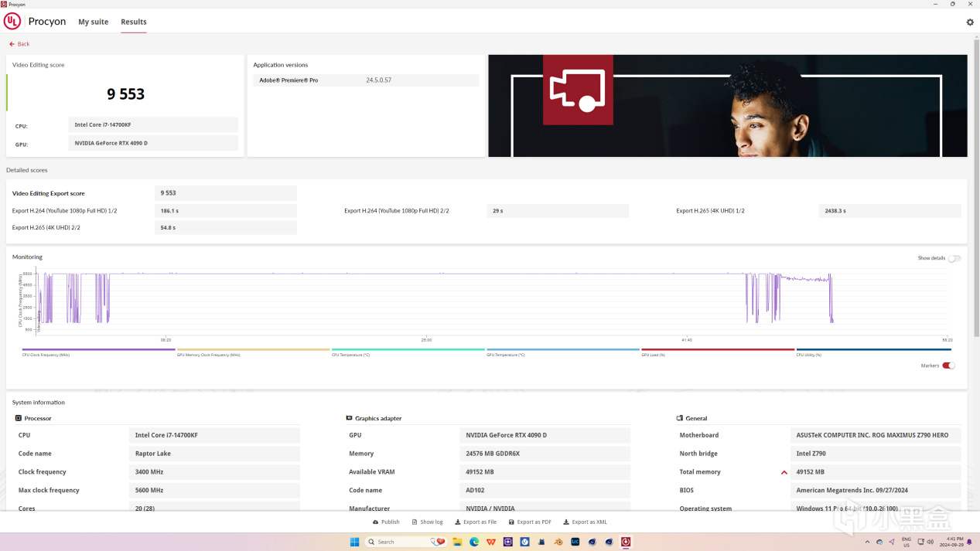Open notification bell in taskbar
980x551 pixels.
pos(970,542)
